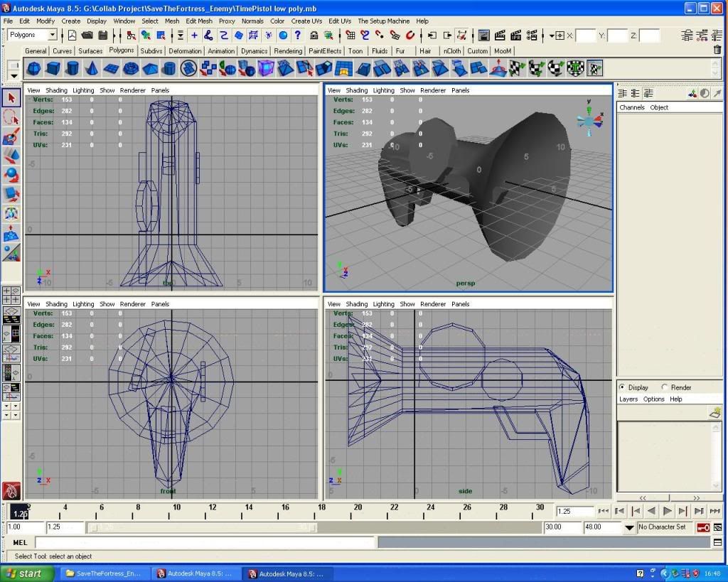
Task: Open the UV Texture Editor shelf icon
Action: pos(595,69)
